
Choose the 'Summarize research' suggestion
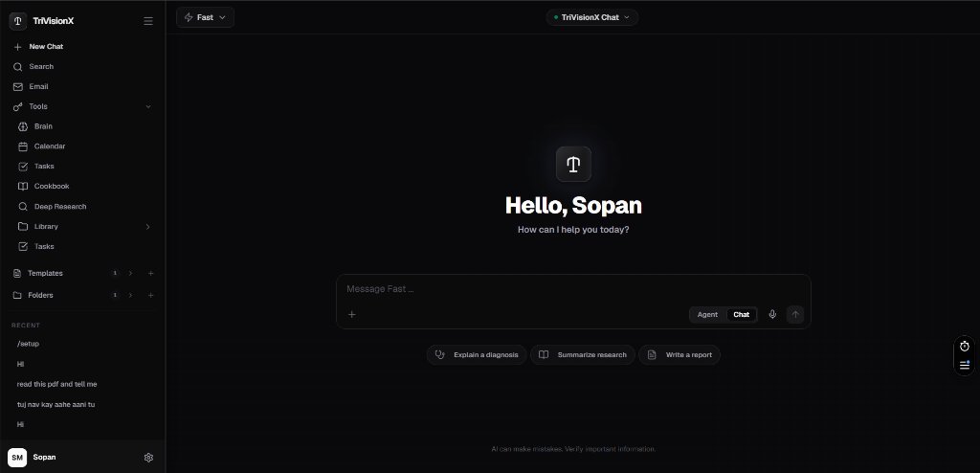pyautogui.click(x=583, y=354)
